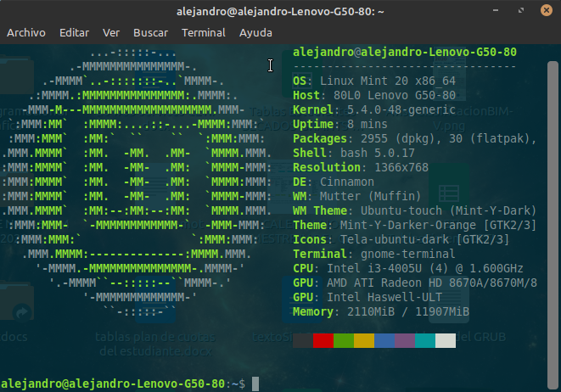Open the Terminal menu
Image resolution: width=561 pixels, height=392 pixels.
(x=204, y=33)
